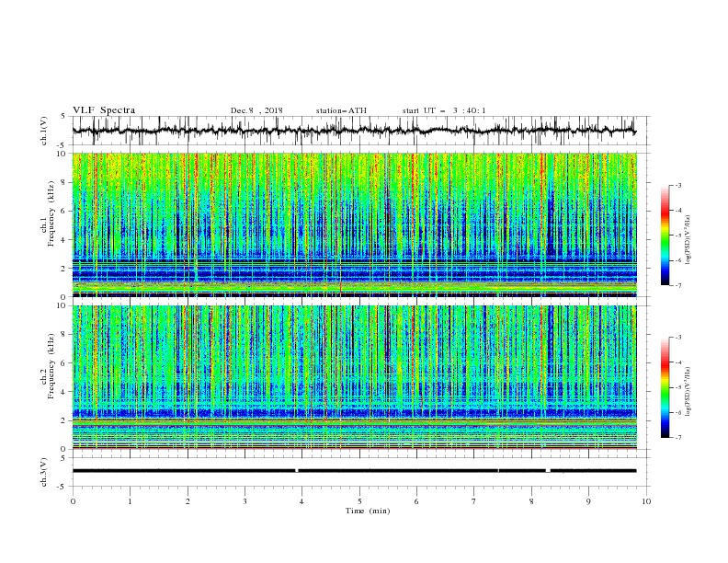Click the ch.2 spectrogram color scale bar

coord(665,387)
